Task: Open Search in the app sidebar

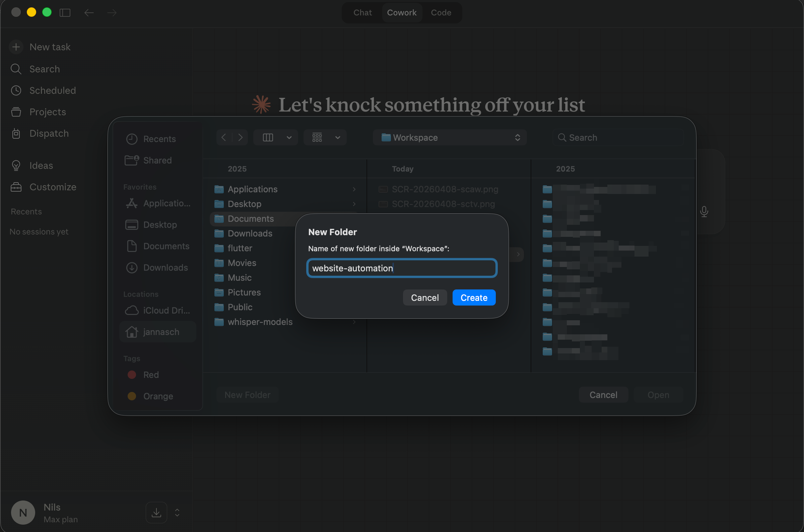Action: (x=35, y=69)
